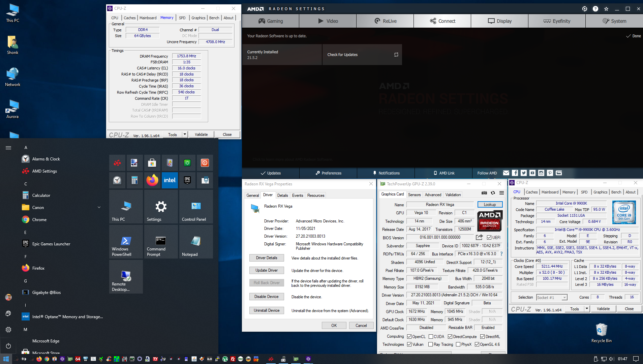The height and width of the screenshot is (364, 643).
Task: Launch Firefox from the Start menu tiles
Action: (x=152, y=180)
